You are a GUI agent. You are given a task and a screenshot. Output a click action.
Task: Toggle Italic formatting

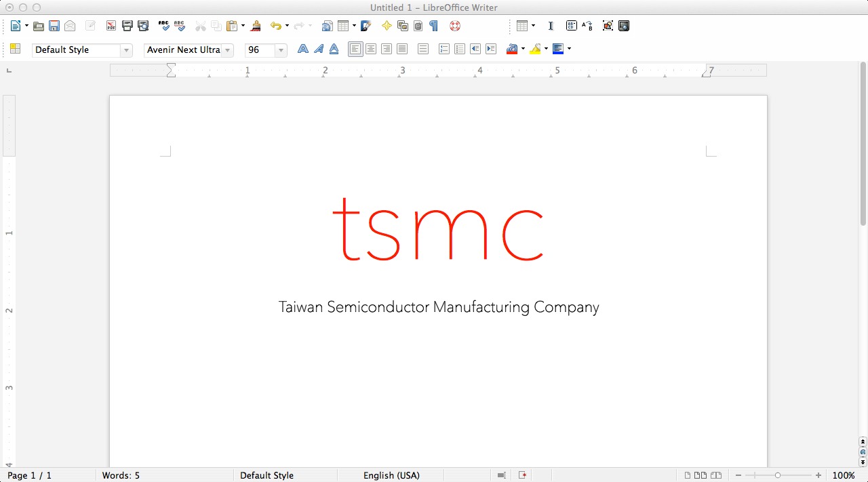[x=319, y=49]
